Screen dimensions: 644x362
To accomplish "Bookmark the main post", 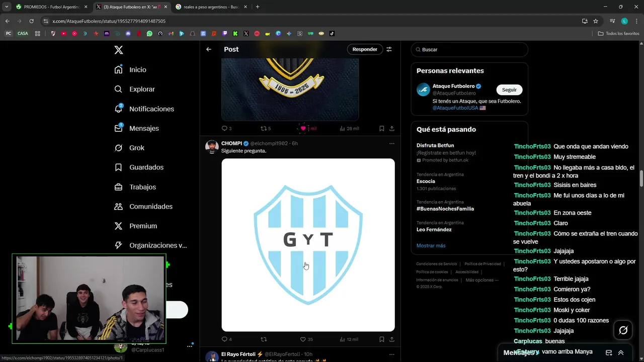I will click(x=381, y=129).
